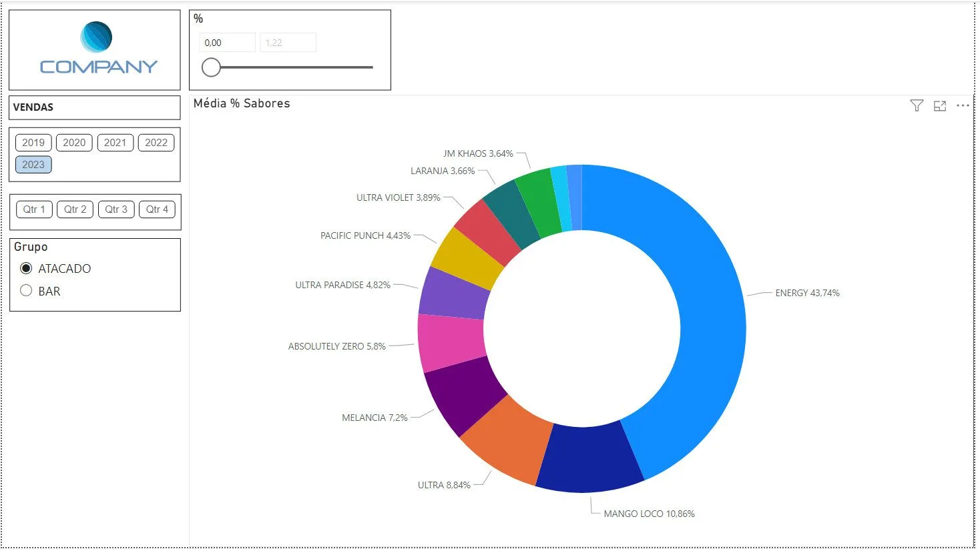Click the maximum value field 1,22
Image resolution: width=980 pixels, height=553 pixels.
(x=288, y=43)
